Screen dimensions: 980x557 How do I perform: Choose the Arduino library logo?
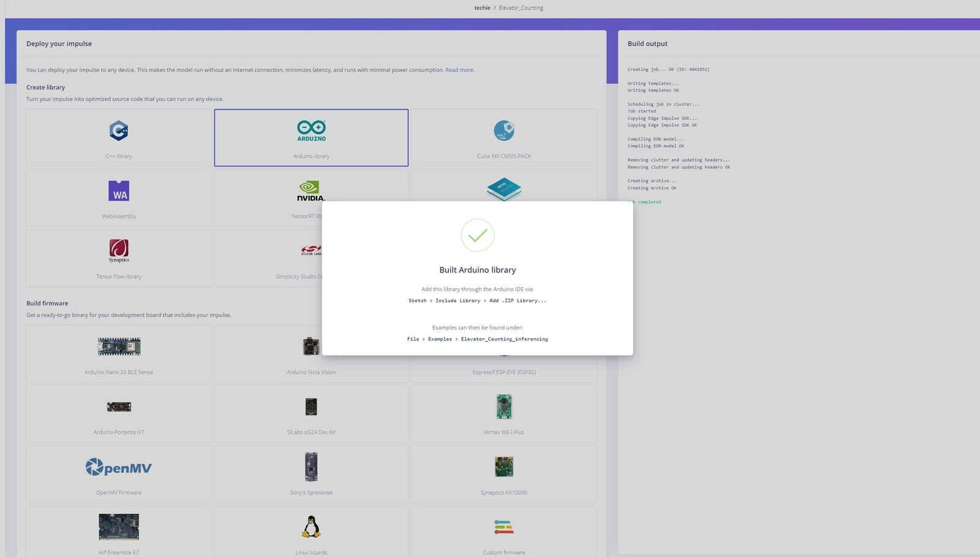(x=311, y=131)
